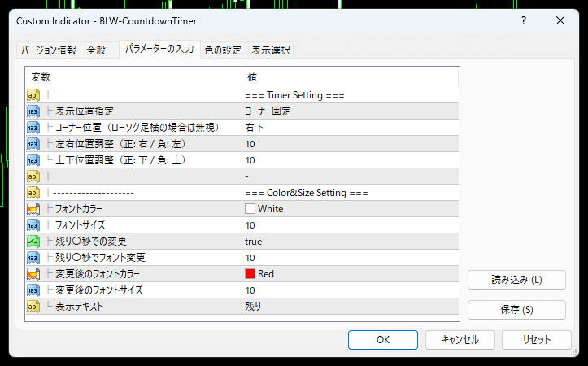Click the integer icon beside フォントサイズ row
Viewport: 588px width, 366px height.
33,225
